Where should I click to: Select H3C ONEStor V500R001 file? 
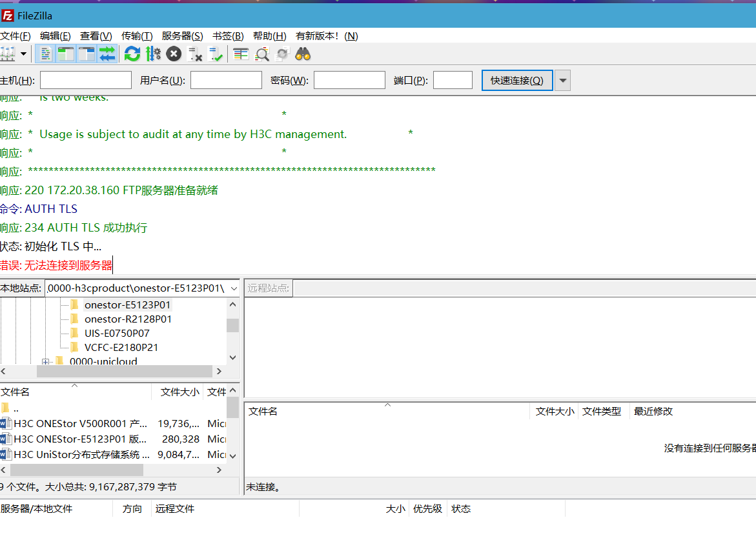80,424
